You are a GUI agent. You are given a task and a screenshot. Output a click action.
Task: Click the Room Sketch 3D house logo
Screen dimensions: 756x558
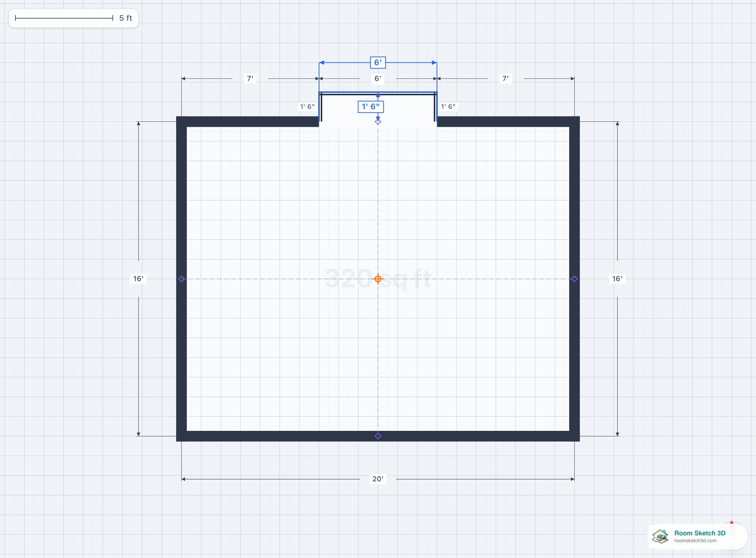click(x=660, y=537)
